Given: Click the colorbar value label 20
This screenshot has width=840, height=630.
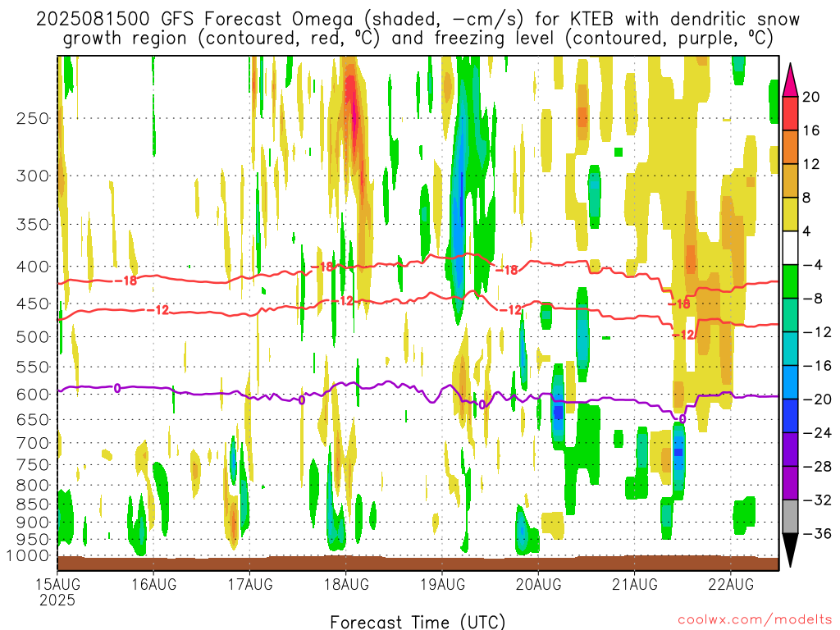Looking at the screenshot, I should point(811,97).
